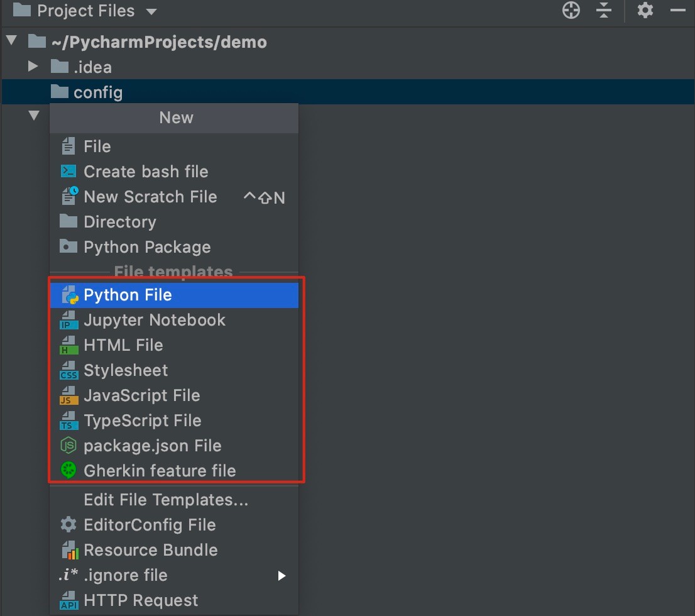Create an HTTP Request
Screen dimensions: 695x616
[174, 600]
